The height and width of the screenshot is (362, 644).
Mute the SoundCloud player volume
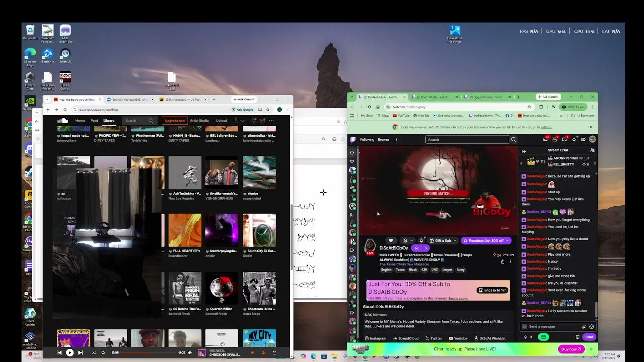[x=190, y=353]
